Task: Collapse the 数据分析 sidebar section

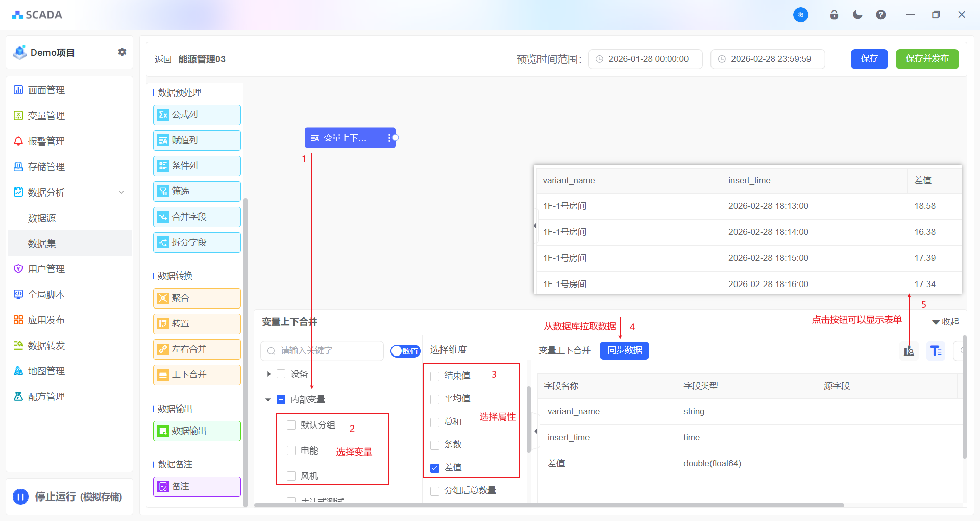Action: (121, 192)
